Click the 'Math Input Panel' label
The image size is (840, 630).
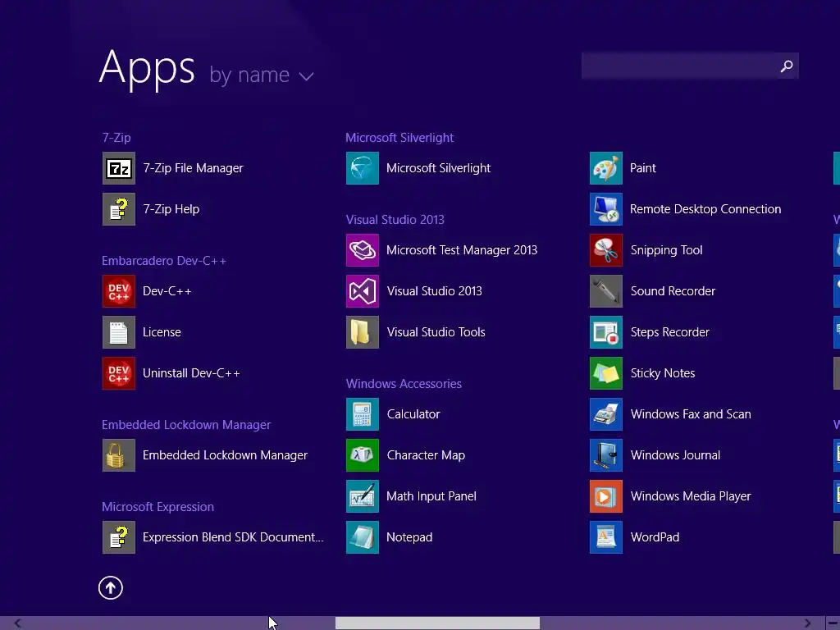pyautogui.click(x=431, y=496)
